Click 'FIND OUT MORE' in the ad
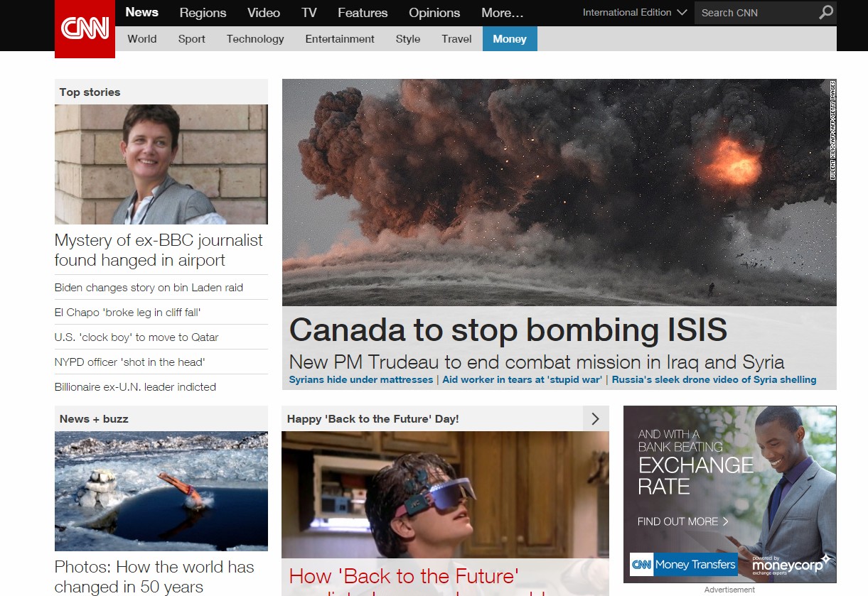The height and width of the screenshot is (596, 868). (x=683, y=521)
